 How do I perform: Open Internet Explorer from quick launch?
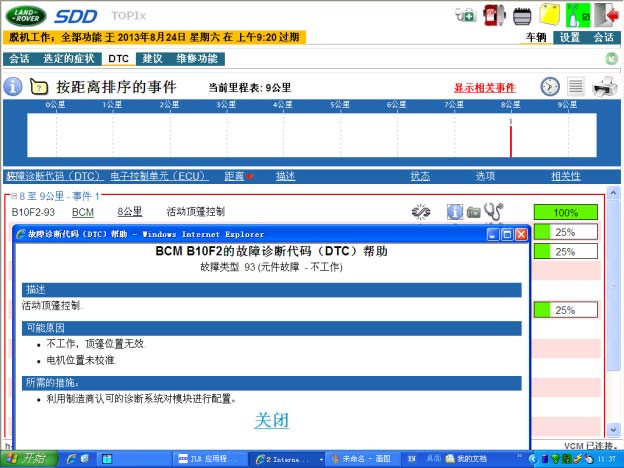[72, 459]
